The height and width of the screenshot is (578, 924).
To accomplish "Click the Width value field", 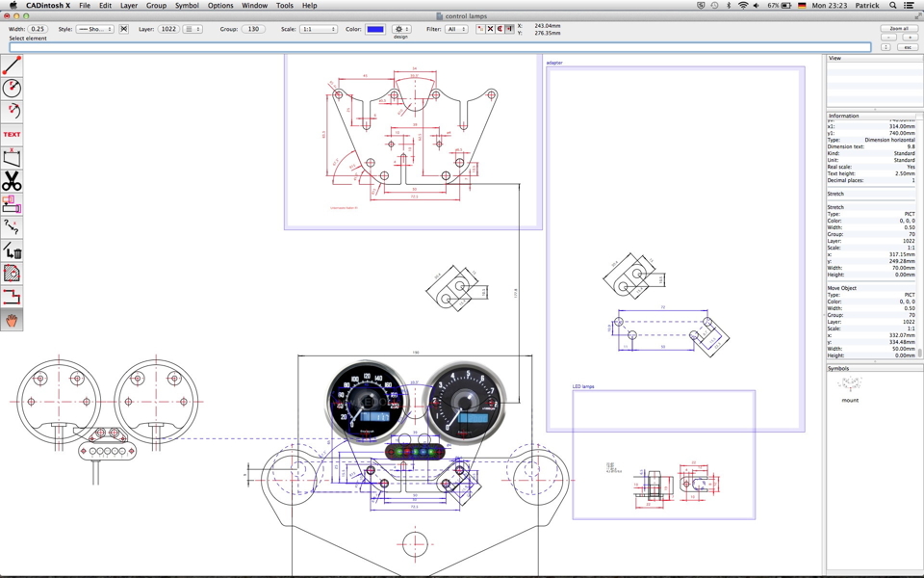I will [x=38, y=29].
